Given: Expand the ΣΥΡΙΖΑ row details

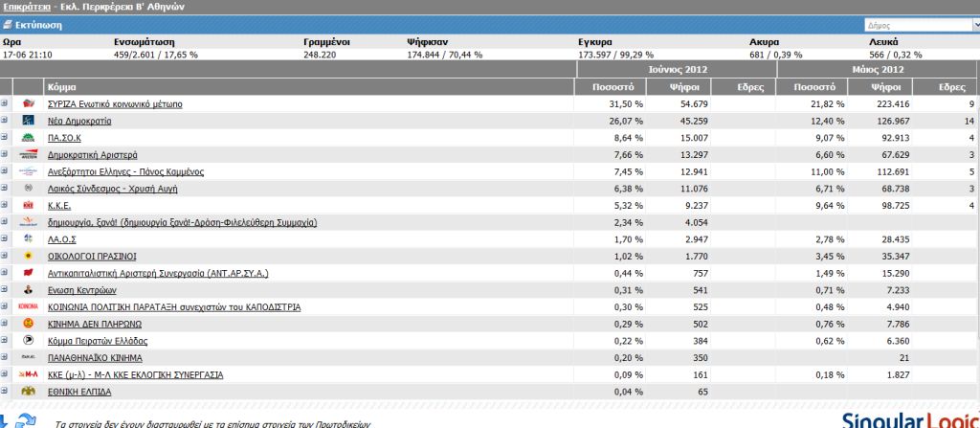Looking at the screenshot, I should (5, 103).
